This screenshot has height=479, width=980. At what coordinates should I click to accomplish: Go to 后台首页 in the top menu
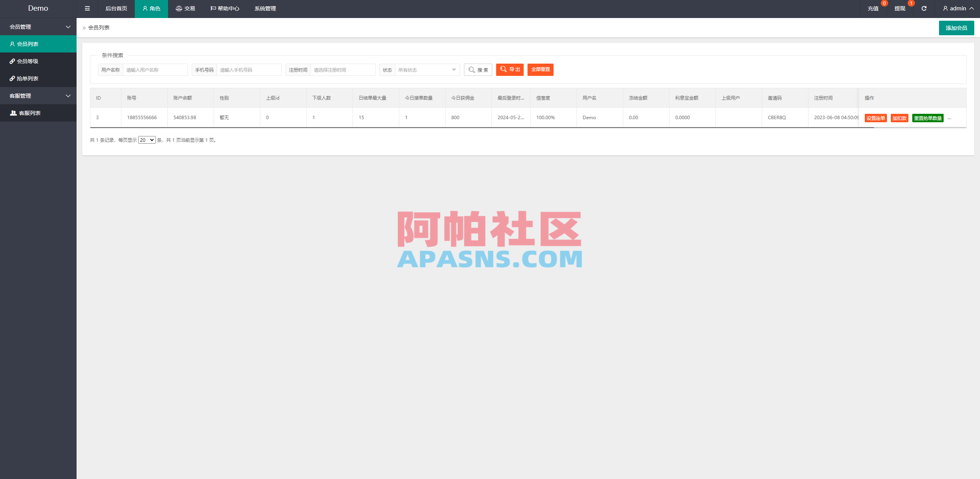[x=116, y=8]
